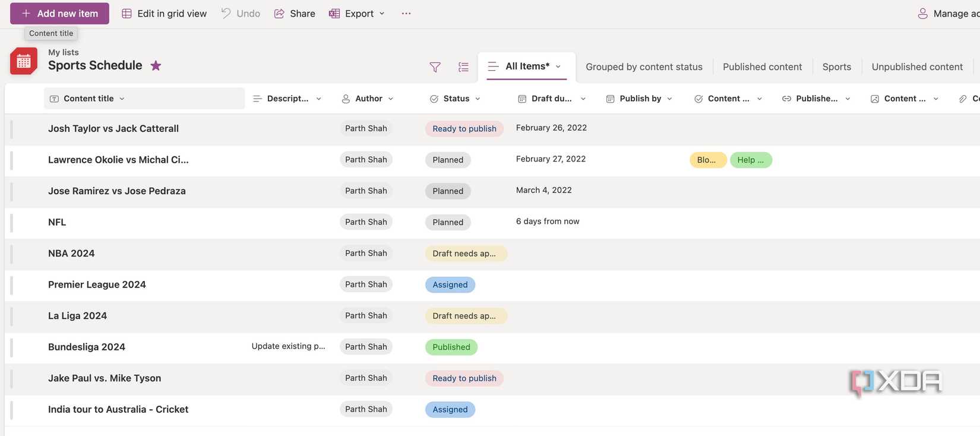Switch to Grouped by content status view

[x=644, y=67]
